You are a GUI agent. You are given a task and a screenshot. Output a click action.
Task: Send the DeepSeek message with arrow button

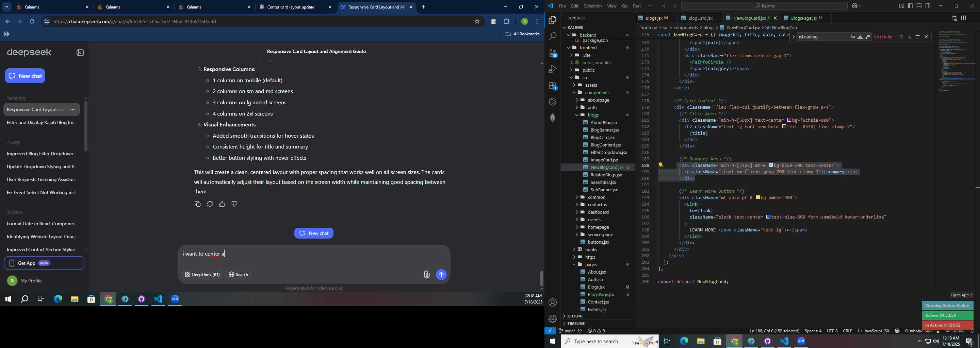click(x=441, y=275)
